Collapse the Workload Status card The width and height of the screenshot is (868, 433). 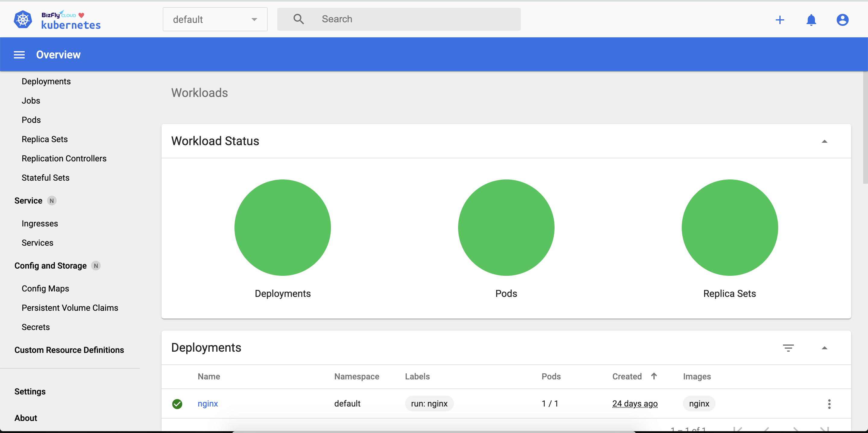point(825,142)
